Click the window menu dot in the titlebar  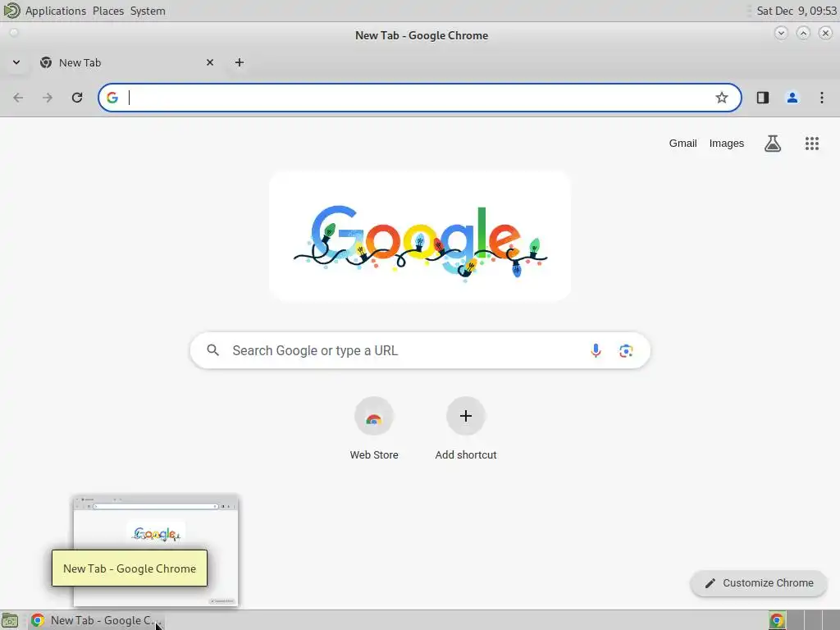[14, 33]
